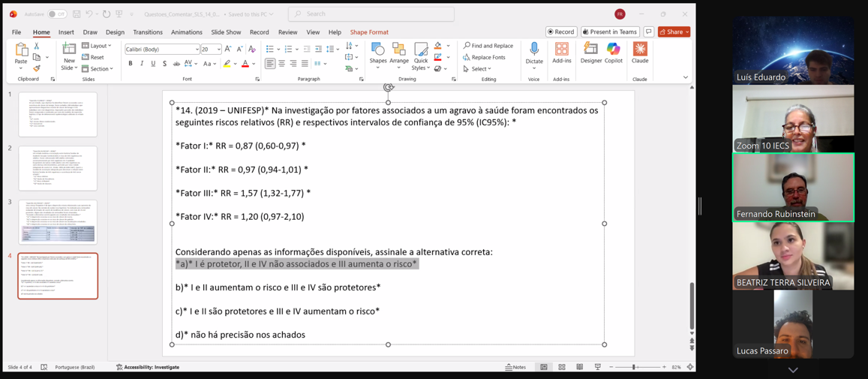Image resolution: width=868 pixels, height=379 pixels.
Task: Switch to Slide Sorter view
Action: 562,367
